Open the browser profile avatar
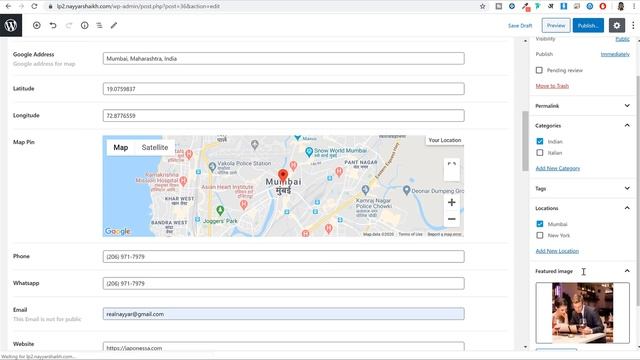Viewport: 640px width, 360px height. click(621, 6)
